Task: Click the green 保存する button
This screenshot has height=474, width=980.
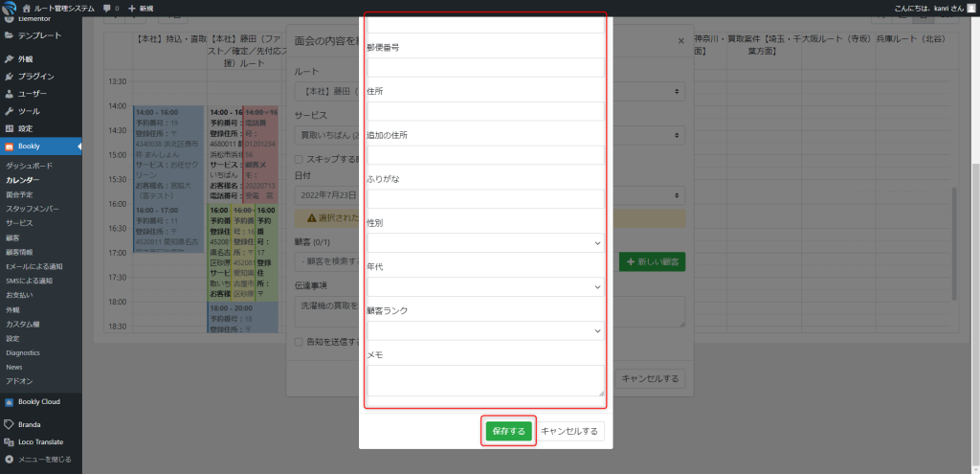Action: (508, 432)
